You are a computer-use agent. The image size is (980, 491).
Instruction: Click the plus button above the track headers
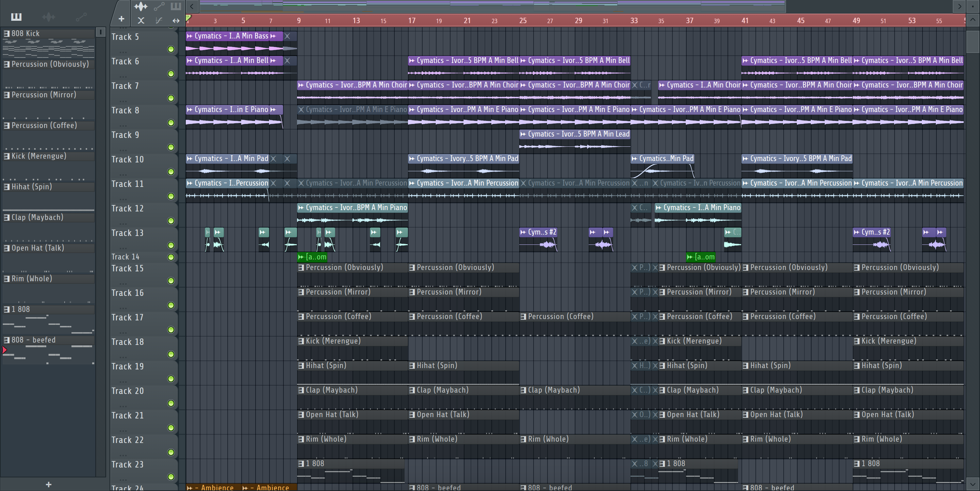pos(121,19)
